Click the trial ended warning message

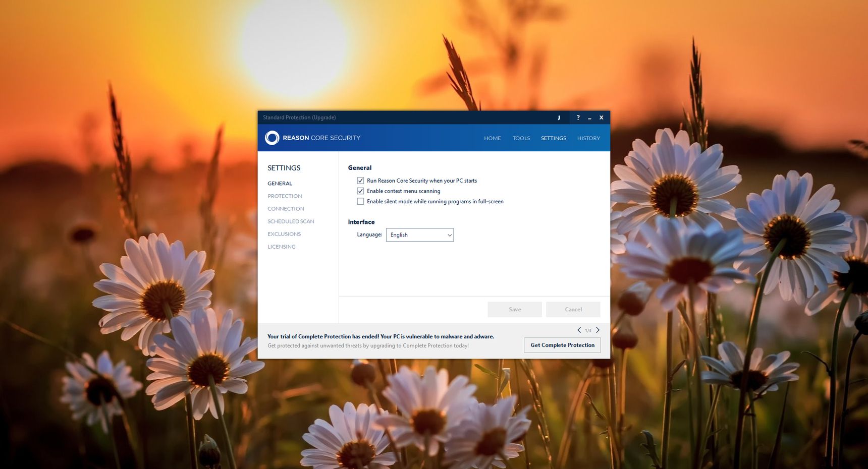pyautogui.click(x=381, y=336)
